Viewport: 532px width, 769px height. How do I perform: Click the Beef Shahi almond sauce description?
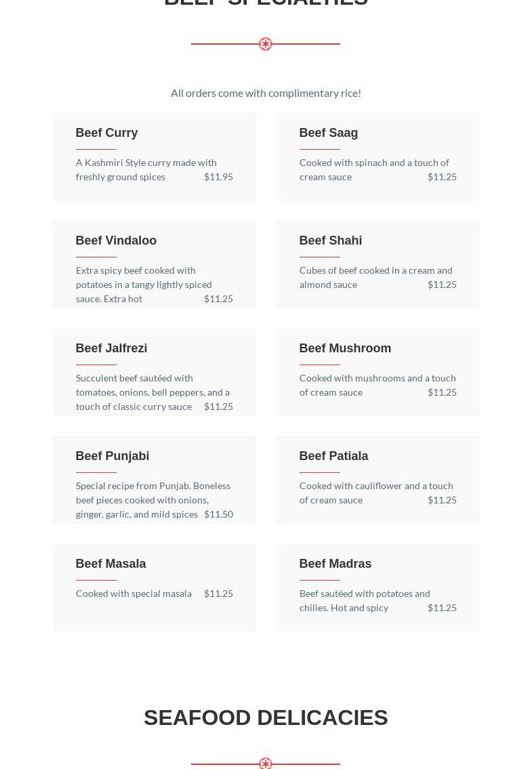(375, 277)
